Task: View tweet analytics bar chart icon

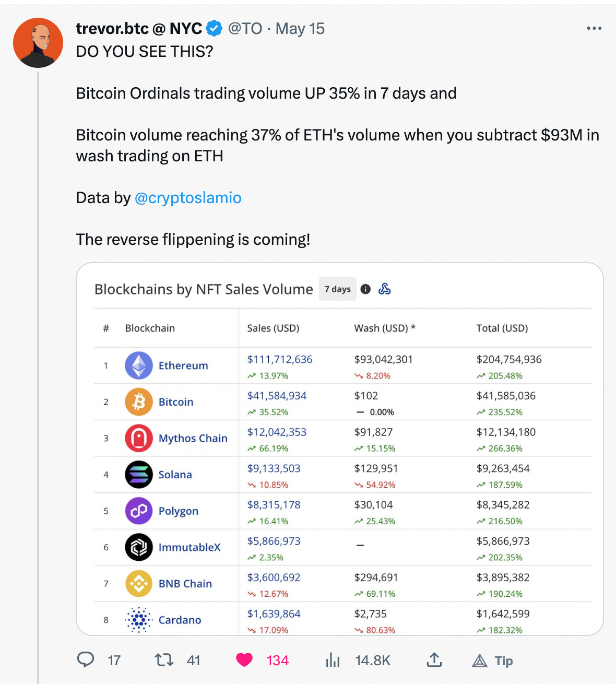Action: (x=333, y=660)
